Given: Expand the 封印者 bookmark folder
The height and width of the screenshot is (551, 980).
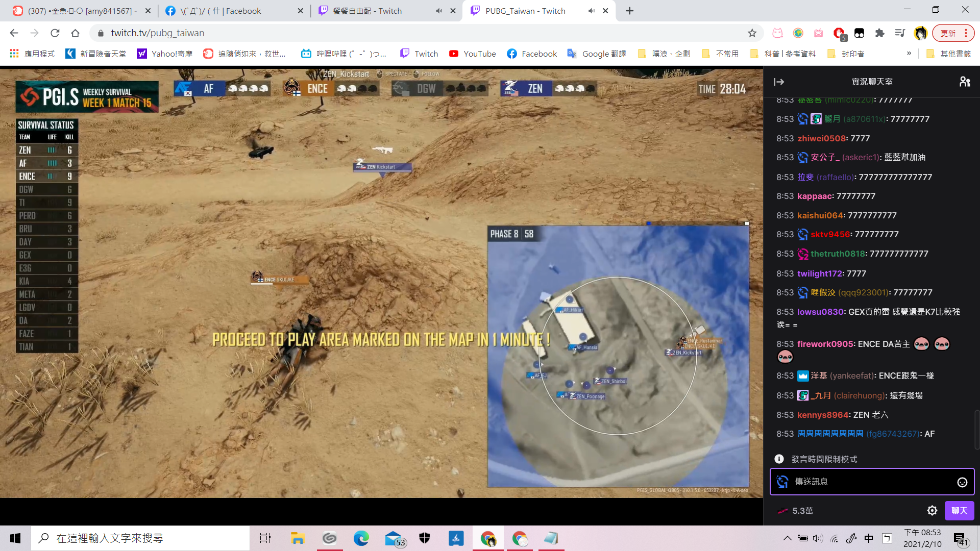Looking at the screenshot, I should [x=845, y=54].
